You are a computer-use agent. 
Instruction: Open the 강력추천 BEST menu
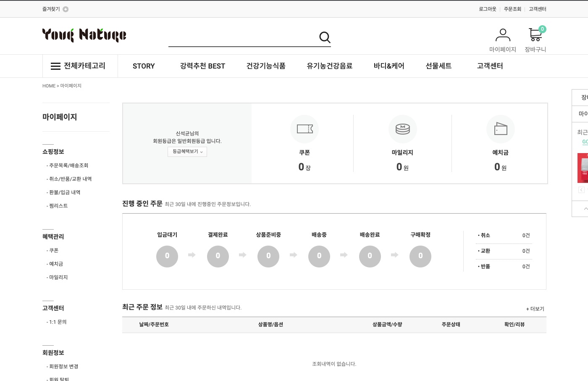(202, 66)
